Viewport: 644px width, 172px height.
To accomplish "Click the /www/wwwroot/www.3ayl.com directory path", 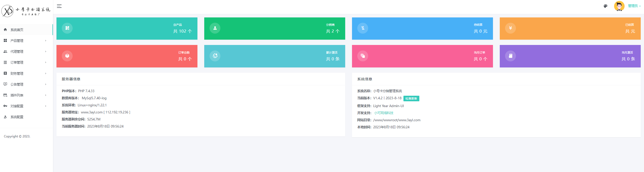I will tap(397, 120).
